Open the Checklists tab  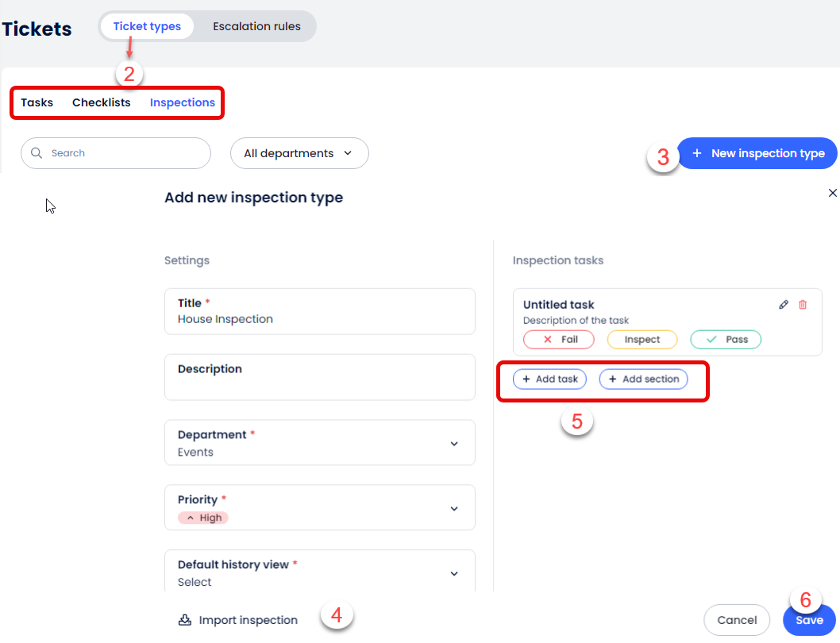tap(101, 102)
